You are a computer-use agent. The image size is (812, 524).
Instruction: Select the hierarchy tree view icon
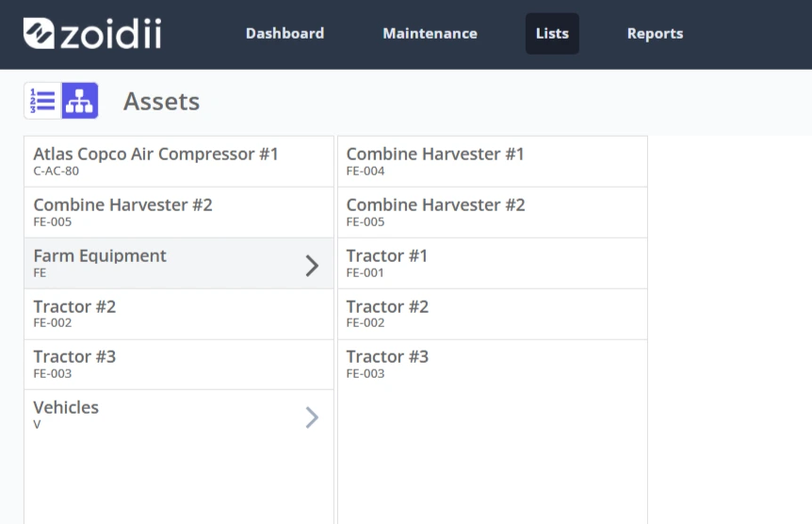[80, 101]
